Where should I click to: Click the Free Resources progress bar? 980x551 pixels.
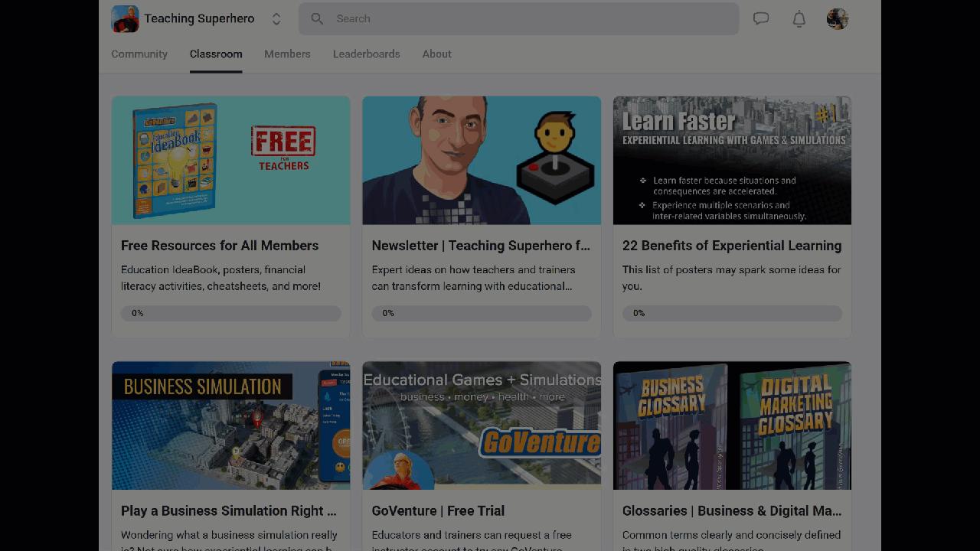(x=231, y=313)
